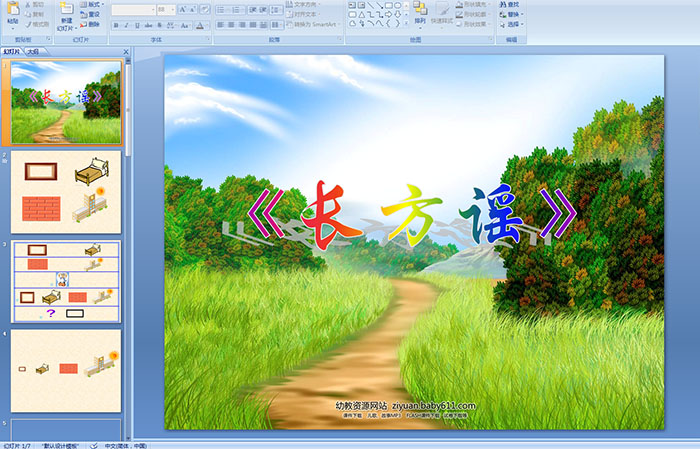Screen dimensions: 700x449
Task: Open the Drawing group dialog launcher
Action: tap(490, 39)
